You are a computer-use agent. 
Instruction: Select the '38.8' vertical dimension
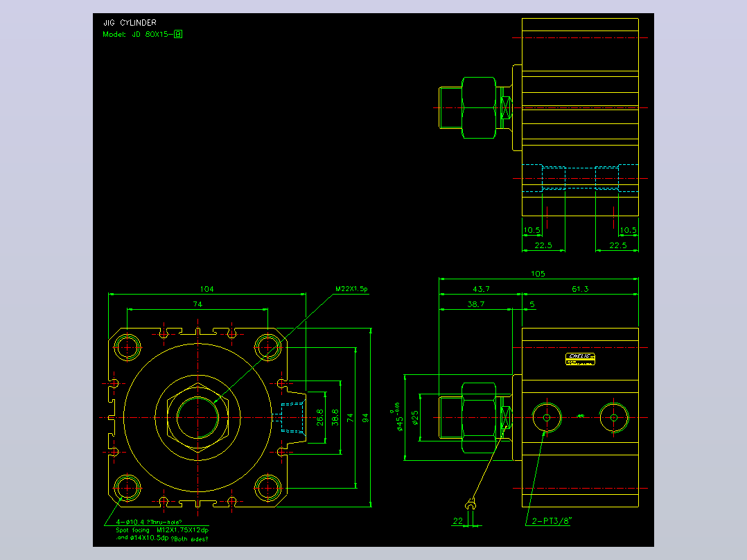[335, 417]
